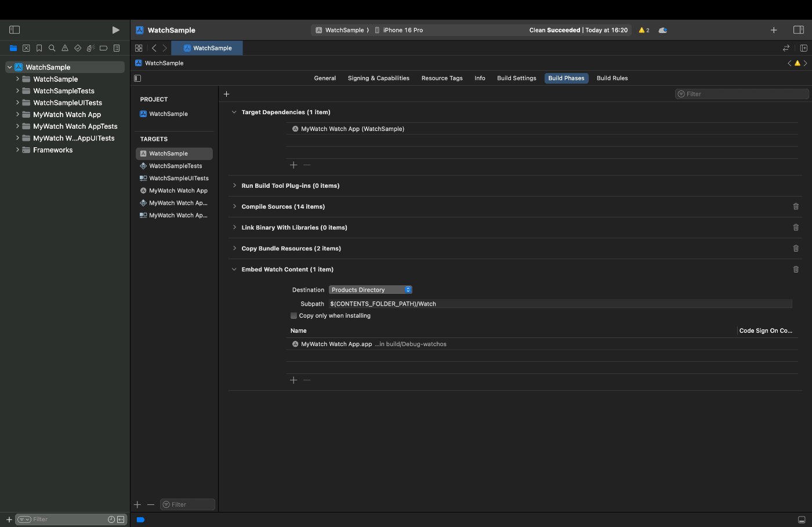Click the editor swap arrows icon

tap(786, 48)
